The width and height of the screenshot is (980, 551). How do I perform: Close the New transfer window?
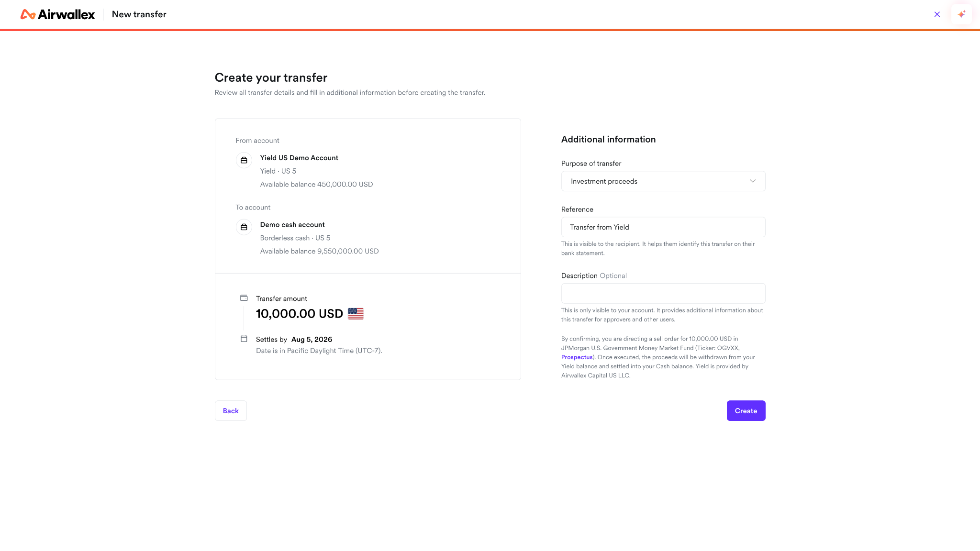click(x=937, y=14)
